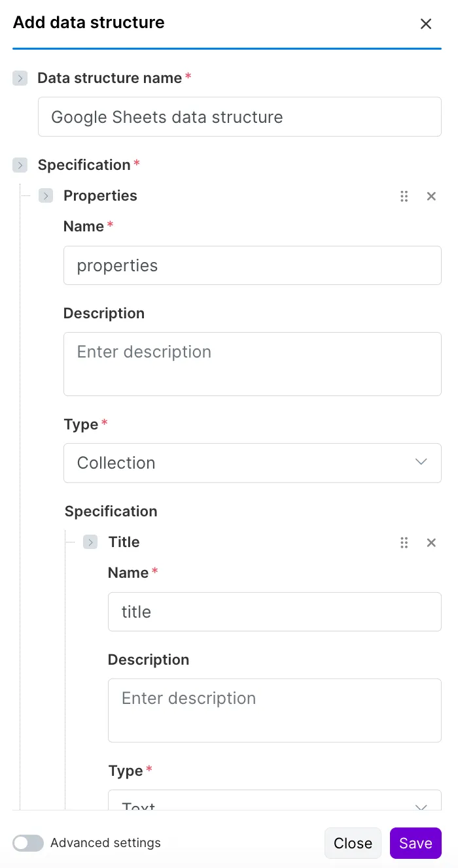Edit the title Name field
Viewport: 458px width, 868px height.
[x=275, y=612]
